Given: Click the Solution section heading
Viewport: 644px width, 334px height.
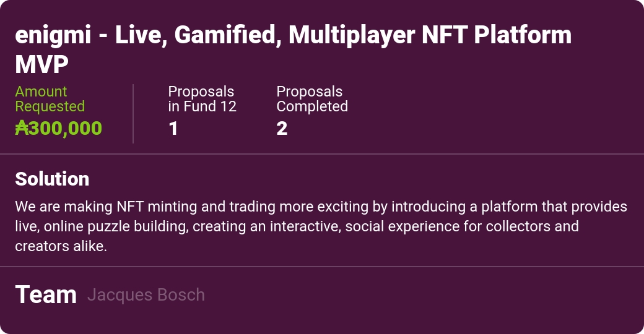Looking at the screenshot, I should coord(52,179).
